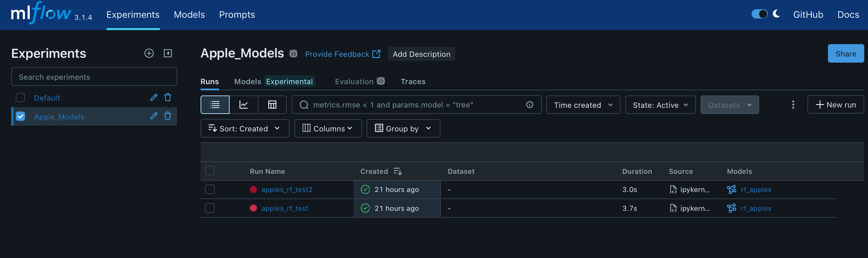Click the Share button

point(845,54)
